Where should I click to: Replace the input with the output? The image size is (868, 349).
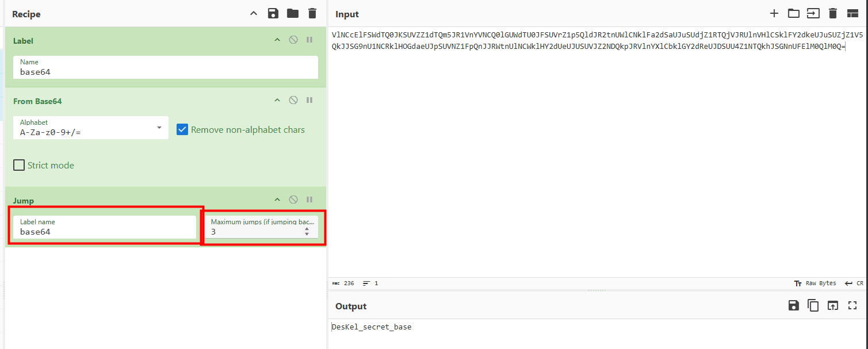click(832, 306)
